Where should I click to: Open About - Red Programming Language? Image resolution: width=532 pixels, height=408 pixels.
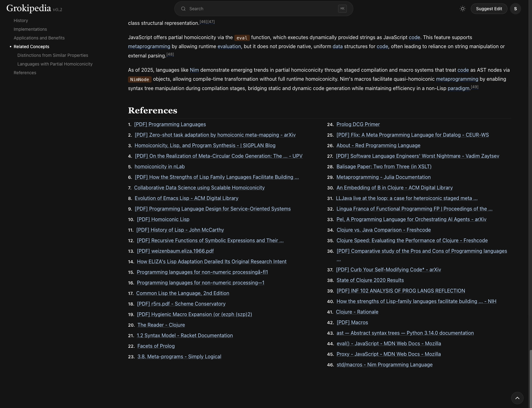click(378, 145)
